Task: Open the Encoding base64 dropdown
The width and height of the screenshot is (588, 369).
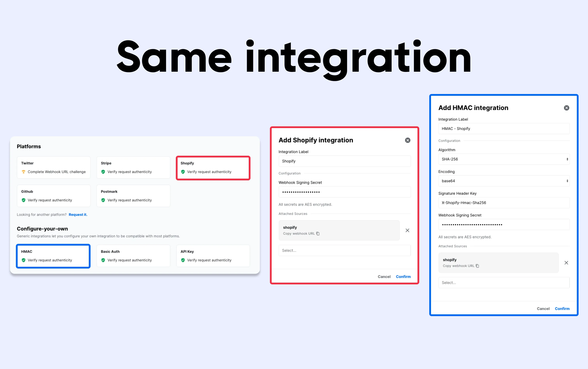Action: coord(504,181)
